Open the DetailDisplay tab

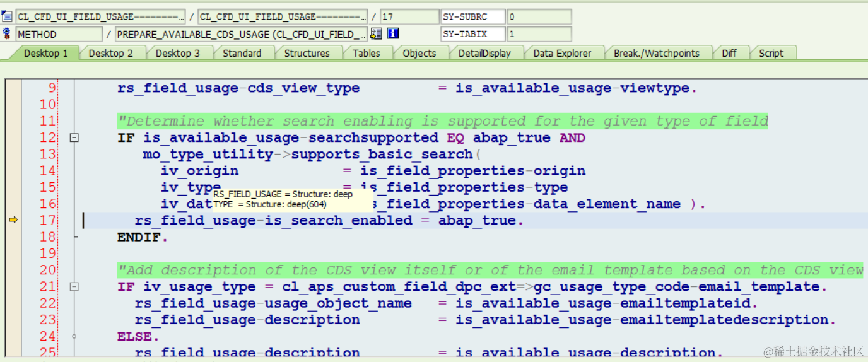(484, 53)
